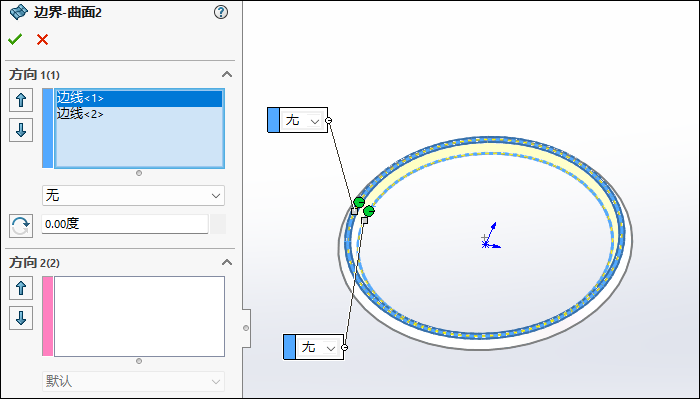Collapse the 方向 1 section
This screenshot has height=399, width=700.
point(227,74)
